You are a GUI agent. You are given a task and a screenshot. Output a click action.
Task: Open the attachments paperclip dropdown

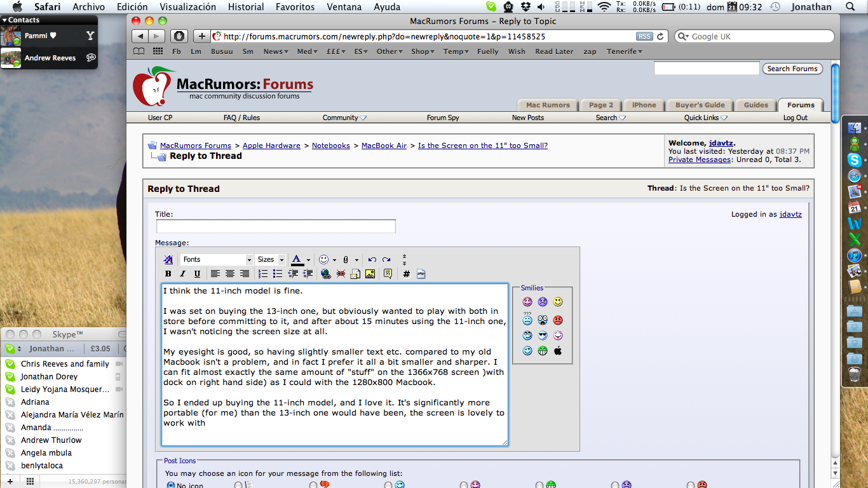tap(356, 259)
